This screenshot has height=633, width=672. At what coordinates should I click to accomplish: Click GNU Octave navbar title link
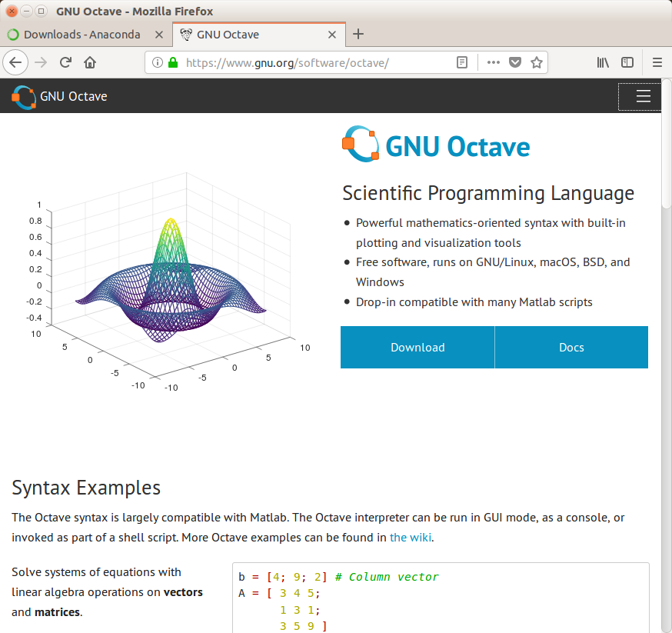coord(74,96)
